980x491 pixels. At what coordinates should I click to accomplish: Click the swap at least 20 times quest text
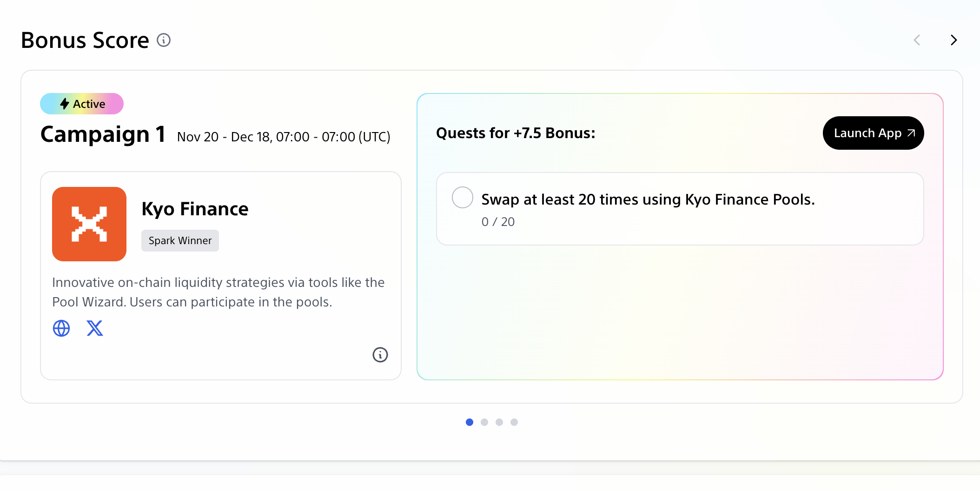(648, 199)
